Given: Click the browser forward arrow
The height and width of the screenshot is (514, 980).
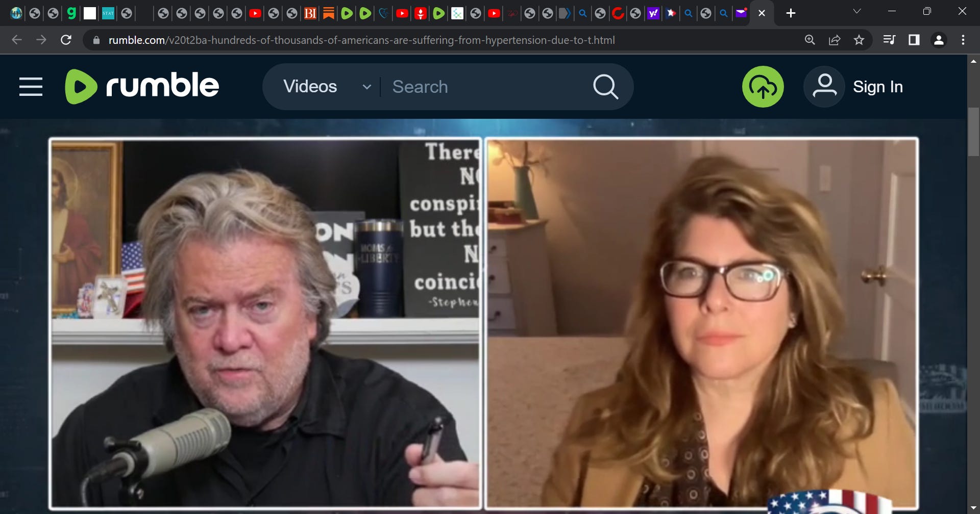Looking at the screenshot, I should 41,40.
